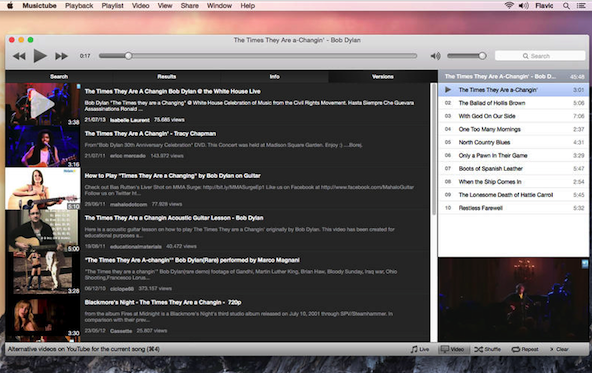Toggle Shuffle playback

pyautogui.click(x=487, y=349)
